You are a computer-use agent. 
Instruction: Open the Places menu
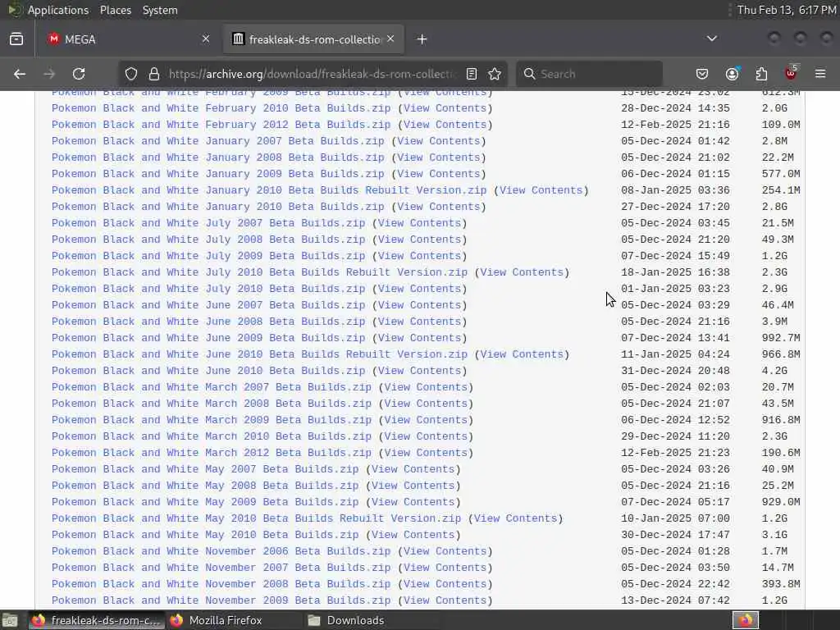[x=115, y=10]
